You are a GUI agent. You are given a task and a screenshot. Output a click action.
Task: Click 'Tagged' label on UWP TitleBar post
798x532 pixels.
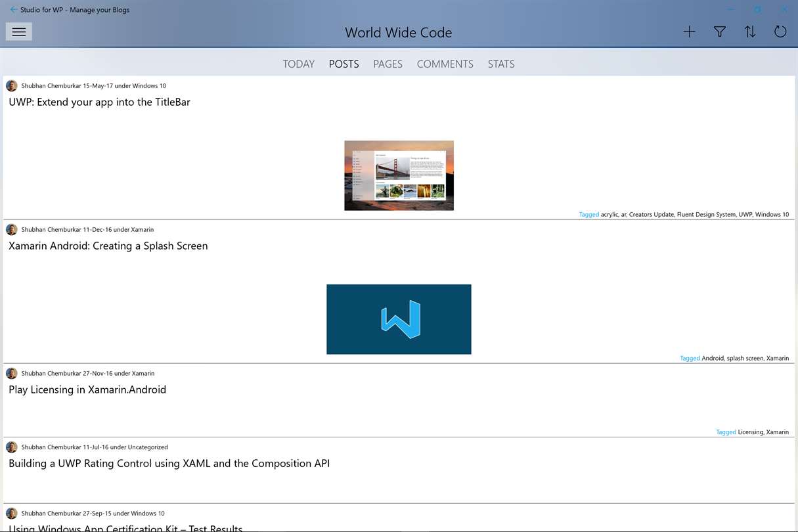pos(588,215)
